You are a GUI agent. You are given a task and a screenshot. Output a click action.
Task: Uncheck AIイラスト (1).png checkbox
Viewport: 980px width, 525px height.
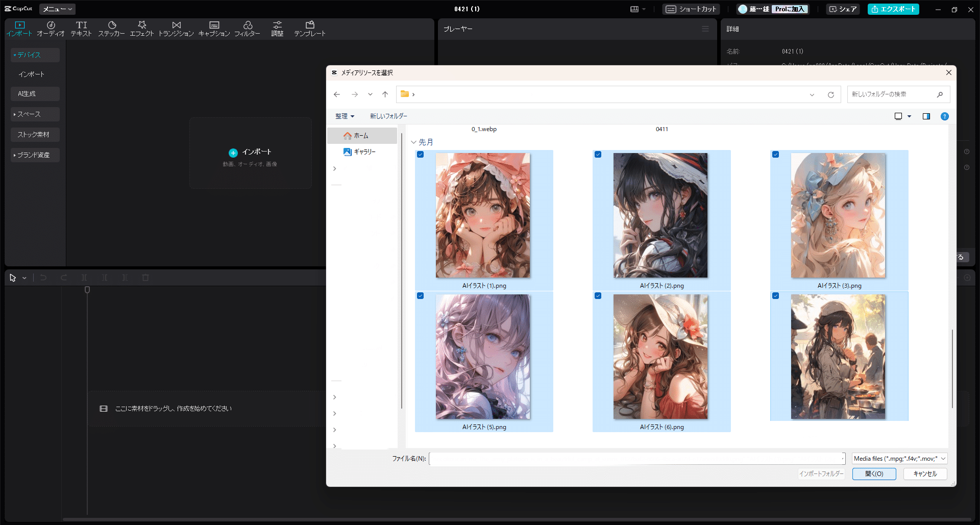pyautogui.click(x=421, y=155)
